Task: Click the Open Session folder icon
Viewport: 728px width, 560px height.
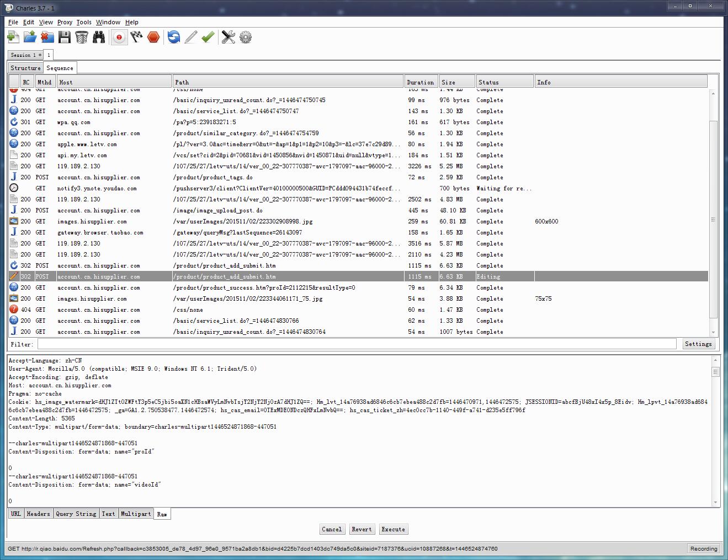Action: click(x=30, y=37)
